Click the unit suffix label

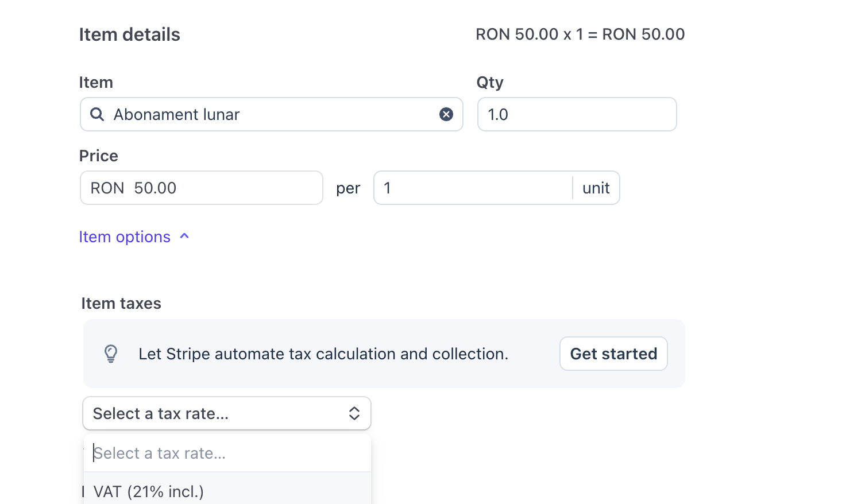[596, 188]
